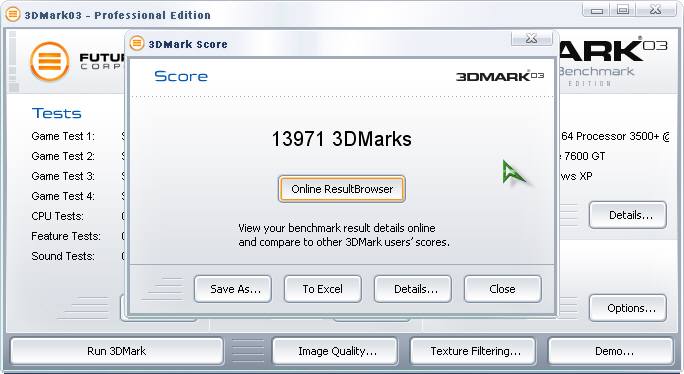684x374 pixels.
Task: Click the Tests heading
Action: (x=57, y=113)
